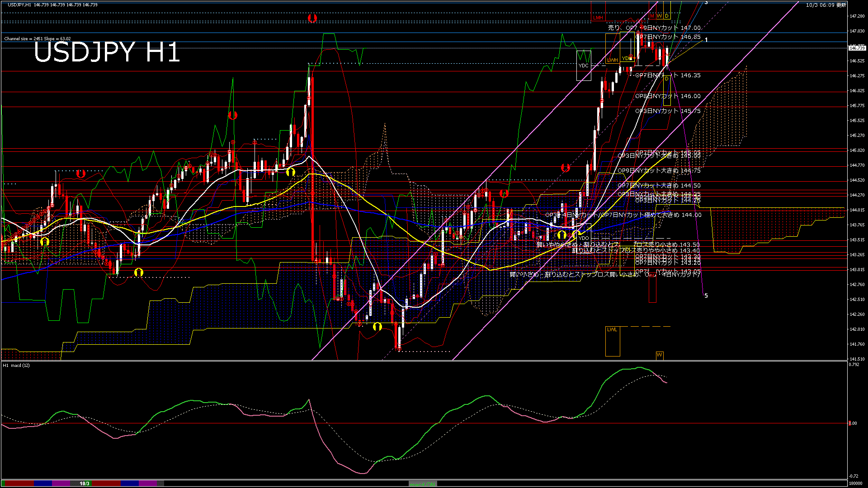The image size is (868, 488).
Task: Click the Channel size = 2451 Slope label
Action: coord(38,39)
